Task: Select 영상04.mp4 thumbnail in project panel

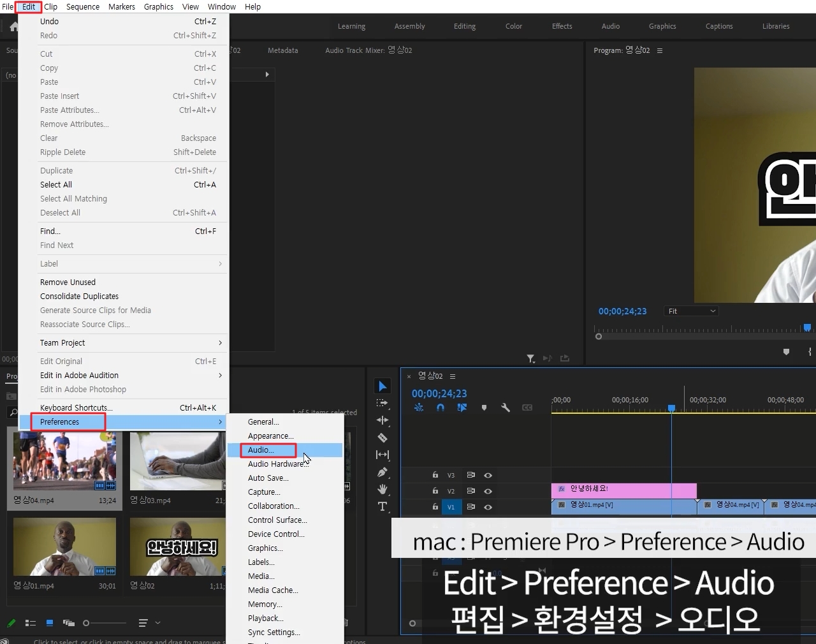Action: pyautogui.click(x=65, y=461)
